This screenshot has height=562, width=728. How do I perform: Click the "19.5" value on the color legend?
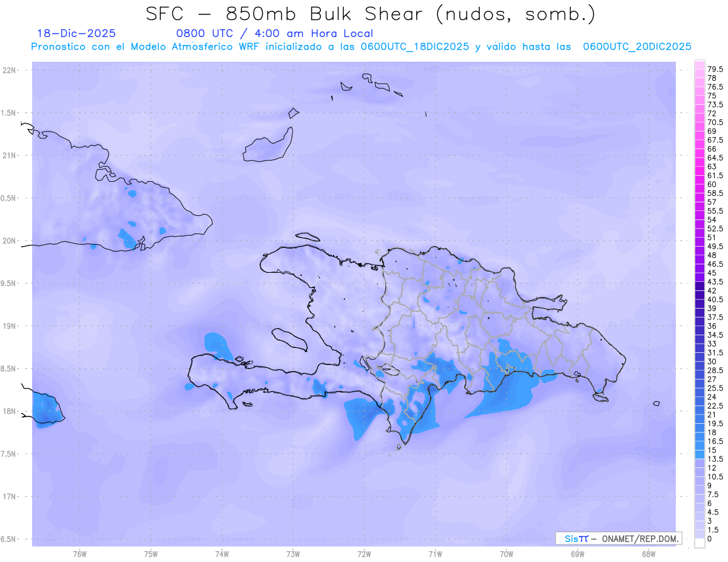[715, 423]
